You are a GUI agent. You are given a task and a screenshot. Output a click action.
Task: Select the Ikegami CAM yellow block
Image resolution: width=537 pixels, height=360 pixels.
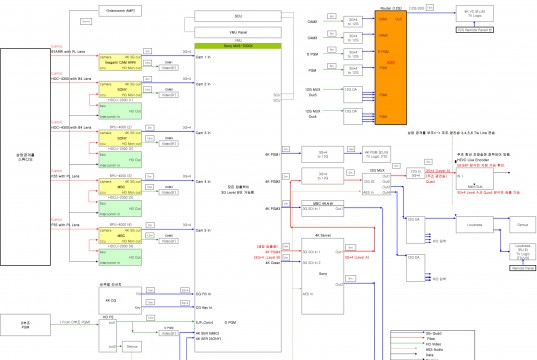pyautogui.click(x=120, y=62)
